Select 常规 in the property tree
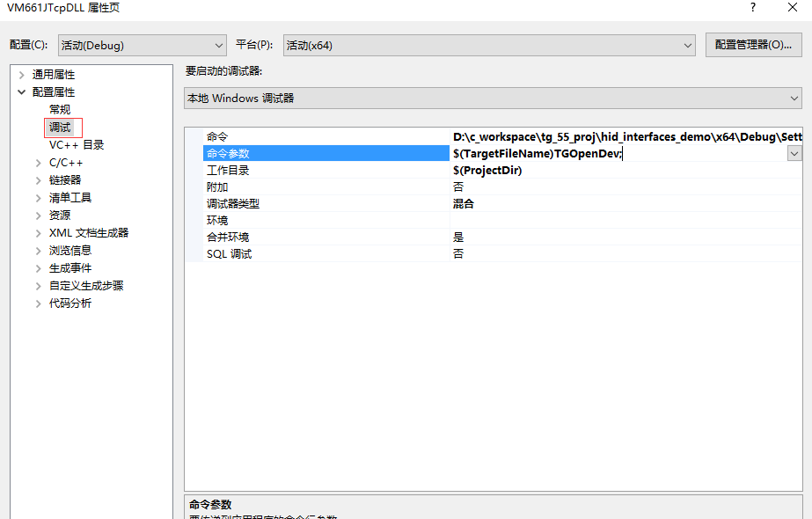Screen dimensions: 812x519 60,110
